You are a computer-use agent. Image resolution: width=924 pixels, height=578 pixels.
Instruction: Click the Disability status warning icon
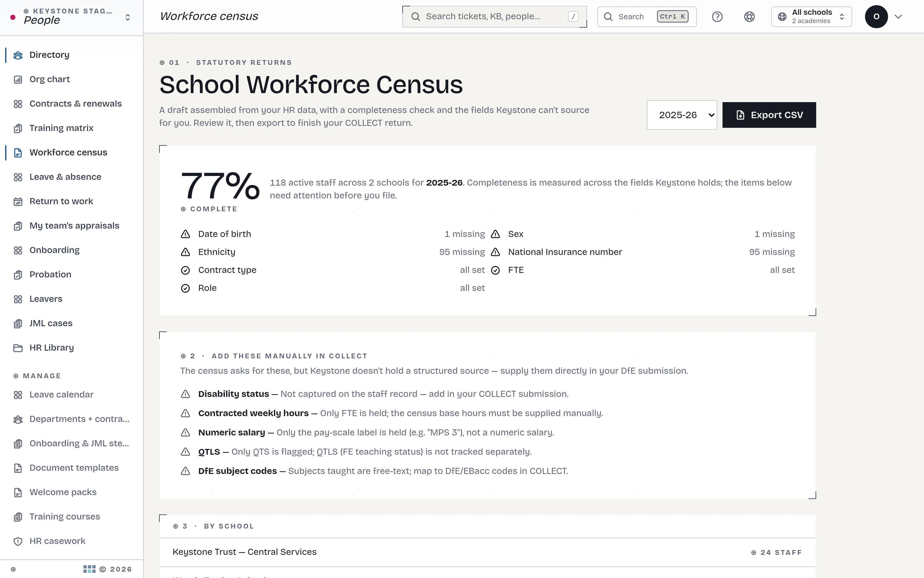click(x=185, y=394)
